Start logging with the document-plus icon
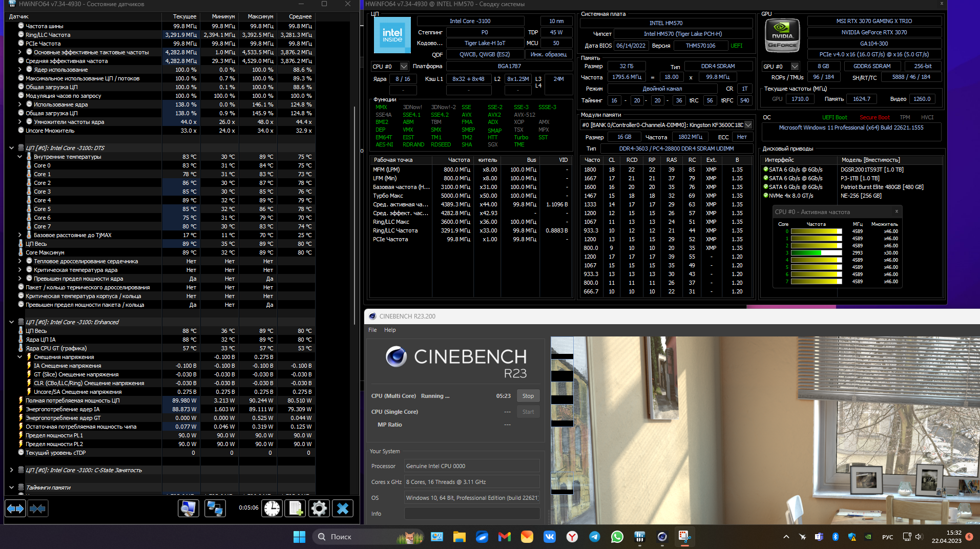 coord(296,509)
